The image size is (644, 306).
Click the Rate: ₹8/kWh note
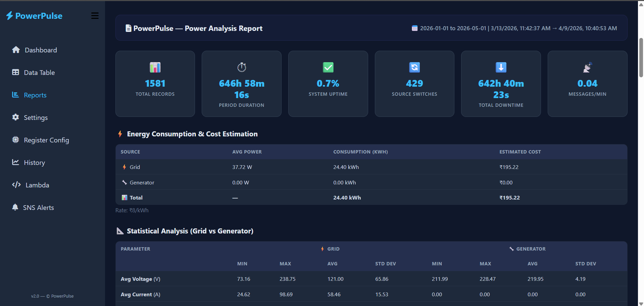(x=132, y=210)
